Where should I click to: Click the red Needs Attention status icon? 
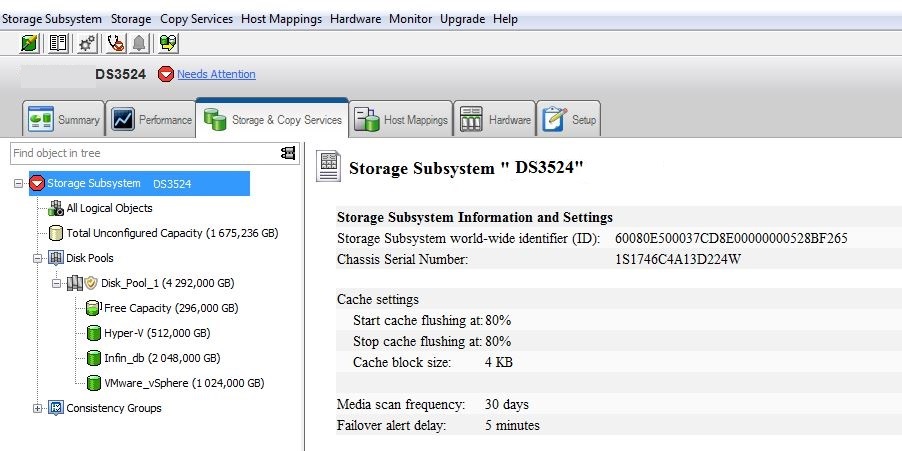166,74
